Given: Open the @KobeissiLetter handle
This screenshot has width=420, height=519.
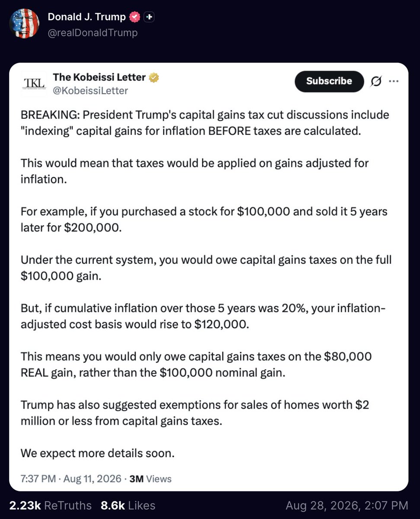Looking at the screenshot, I should 90,90.
